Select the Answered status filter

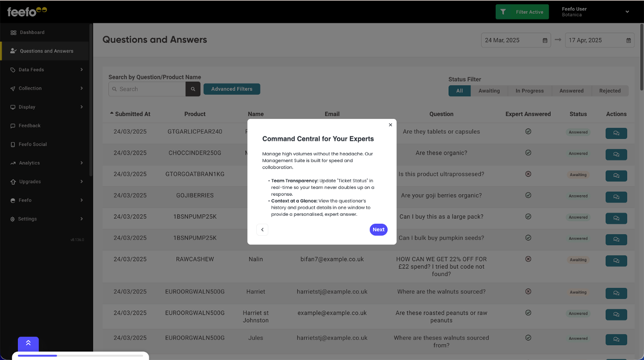(x=571, y=91)
